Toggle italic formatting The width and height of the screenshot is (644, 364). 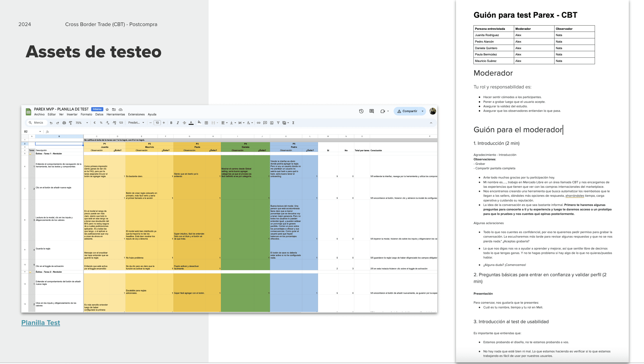(178, 123)
